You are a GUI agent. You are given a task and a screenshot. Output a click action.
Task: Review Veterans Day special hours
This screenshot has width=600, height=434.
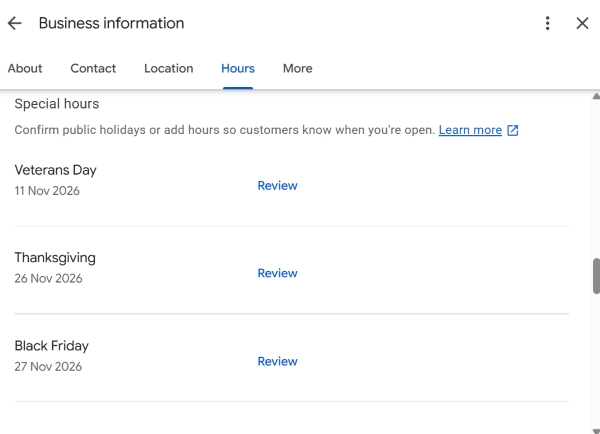coord(277,186)
